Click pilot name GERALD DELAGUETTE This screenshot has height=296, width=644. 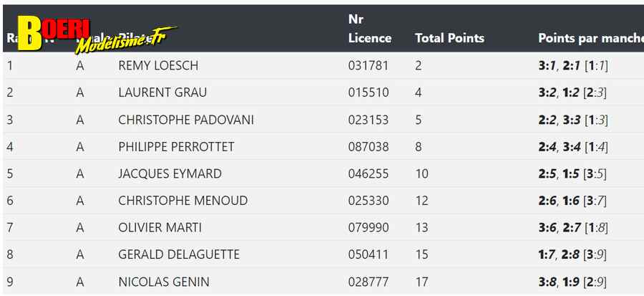tap(179, 254)
